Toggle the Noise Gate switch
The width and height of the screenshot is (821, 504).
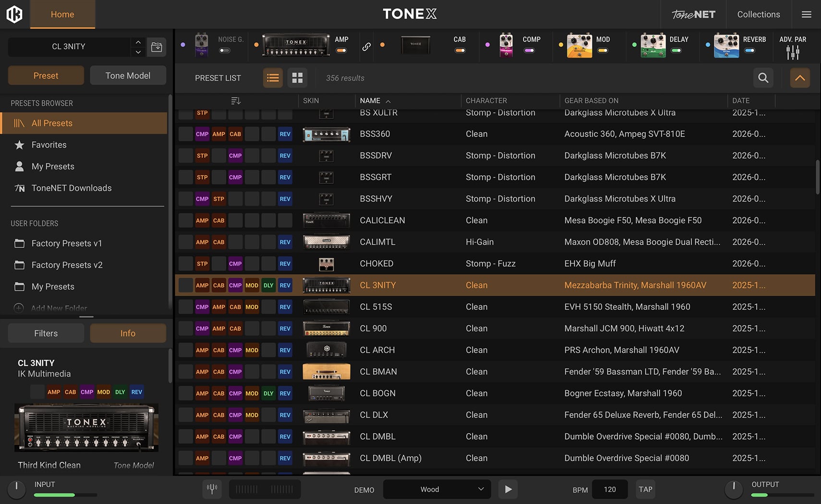(x=225, y=50)
